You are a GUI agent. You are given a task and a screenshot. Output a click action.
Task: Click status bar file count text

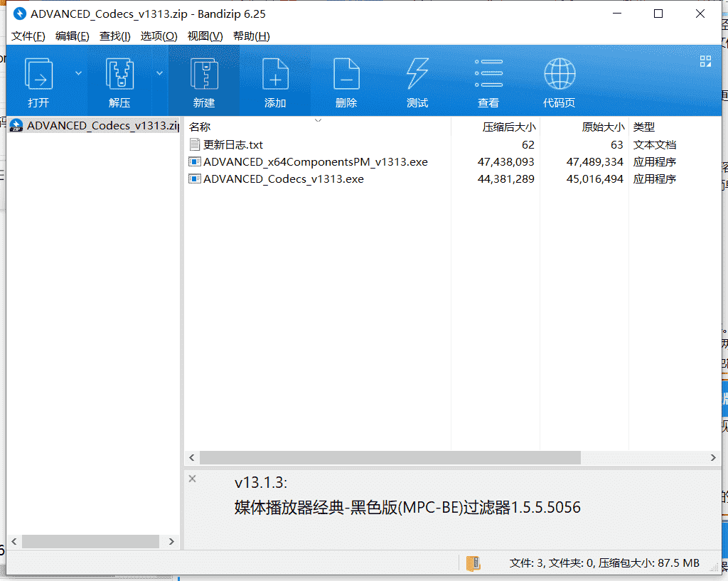click(x=604, y=563)
